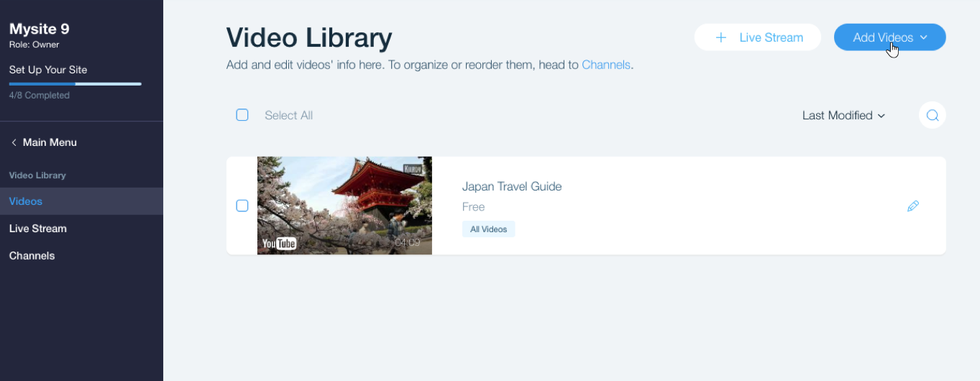Follow the Channels link in description
The width and height of the screenshot is (980, 381).
(606, 65)
